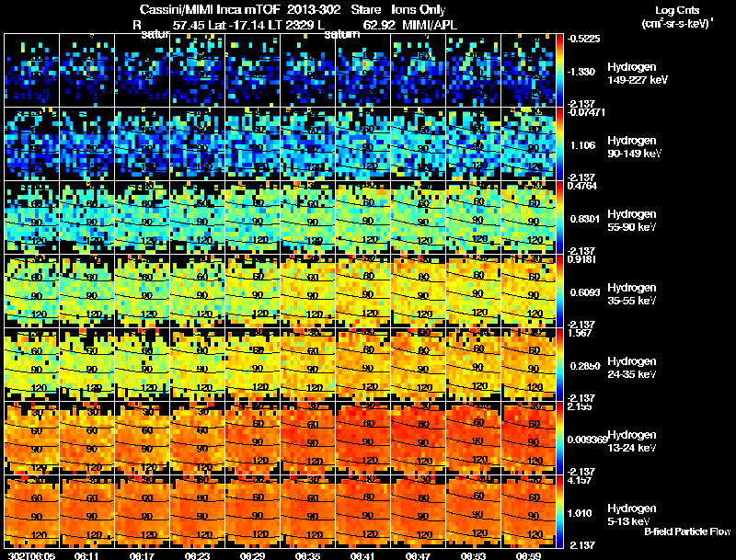Select the 06:05 Hydrogen 149-227 keV panel

pos(32,71)
